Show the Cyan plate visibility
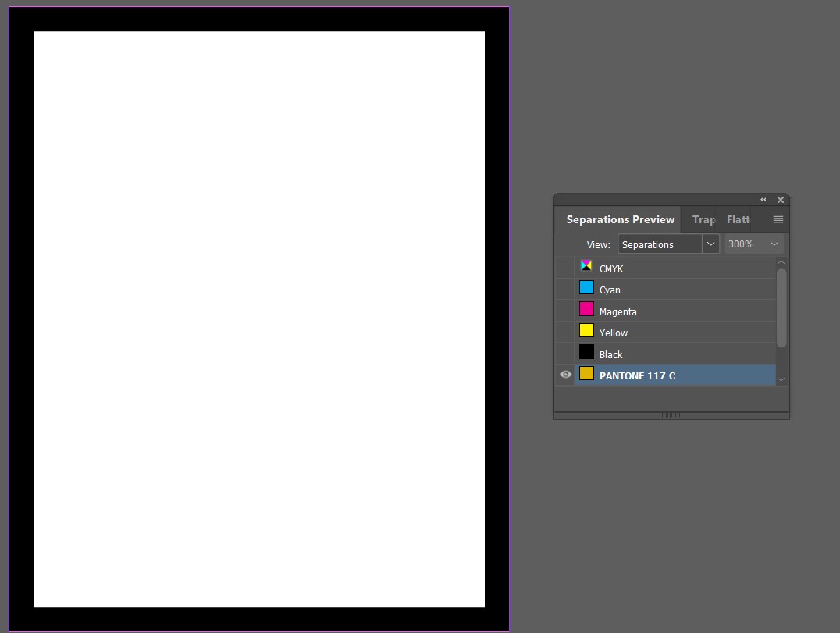Screen dimensions: 840x633 (x=565, y=290)
